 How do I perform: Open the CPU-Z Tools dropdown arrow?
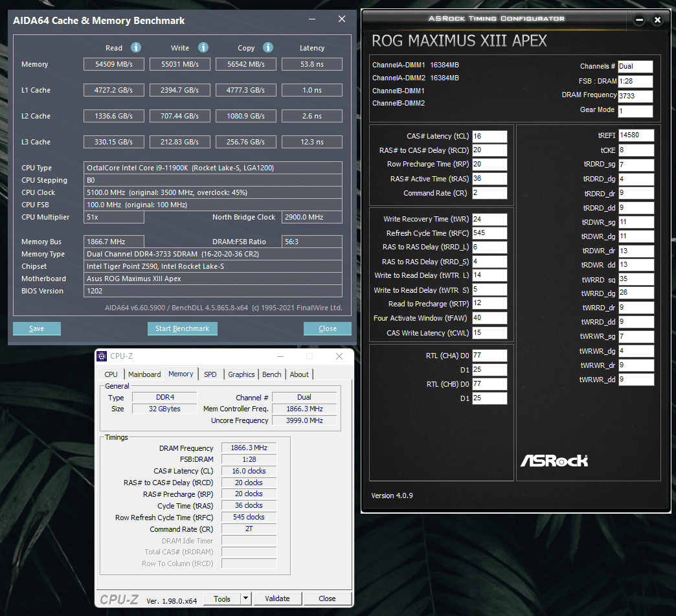point(246,599)
